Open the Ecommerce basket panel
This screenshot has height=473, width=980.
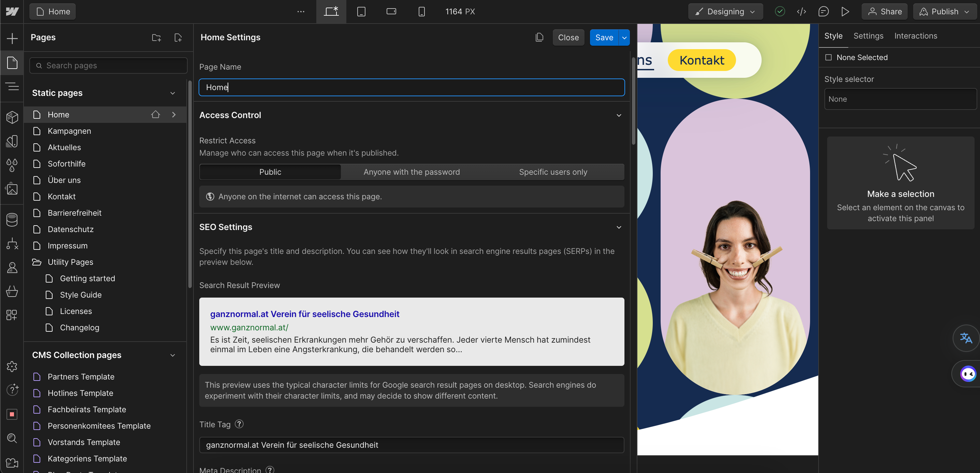[x=12, y=291]
